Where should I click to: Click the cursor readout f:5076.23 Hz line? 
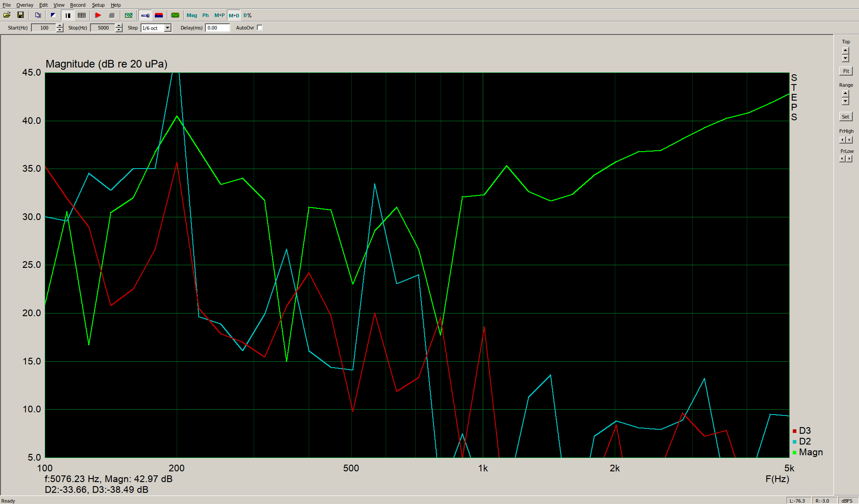pos(109,479)
